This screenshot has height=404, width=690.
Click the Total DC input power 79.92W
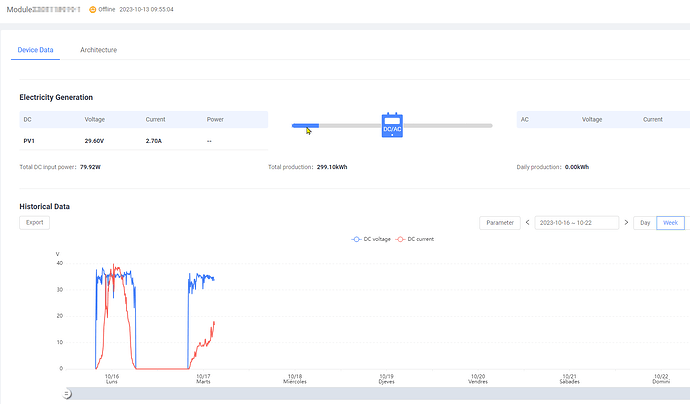click(90, 167)
